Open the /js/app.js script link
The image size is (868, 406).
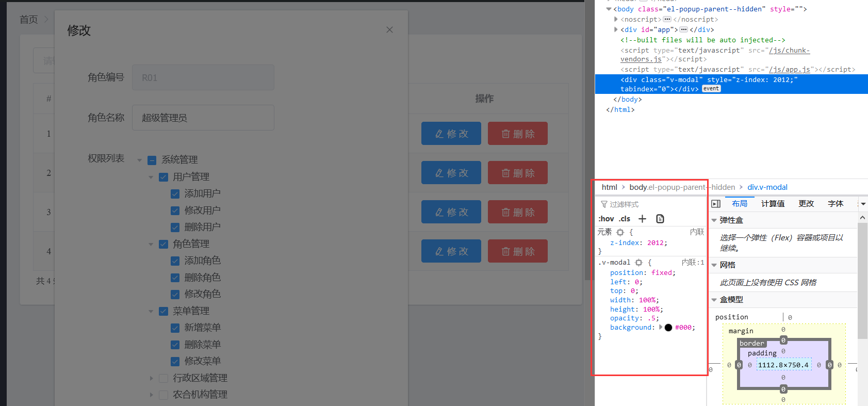click(790, 69)
